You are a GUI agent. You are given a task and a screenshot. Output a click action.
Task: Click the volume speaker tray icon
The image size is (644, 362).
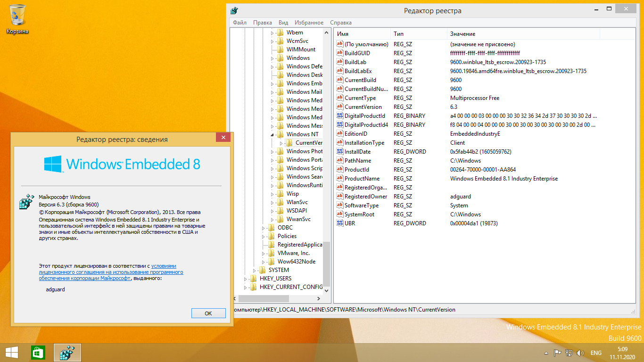coord(581,353)
